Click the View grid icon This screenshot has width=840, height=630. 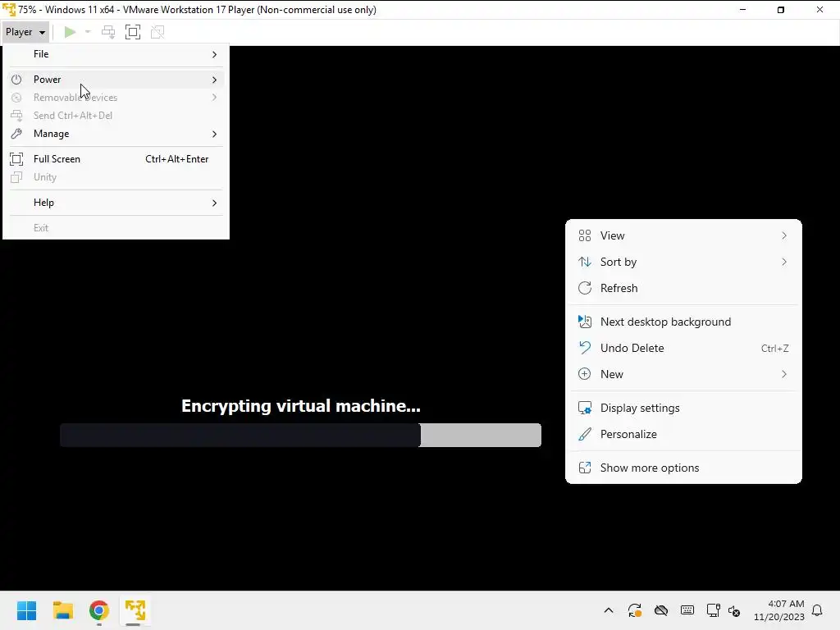coord(585,235)
